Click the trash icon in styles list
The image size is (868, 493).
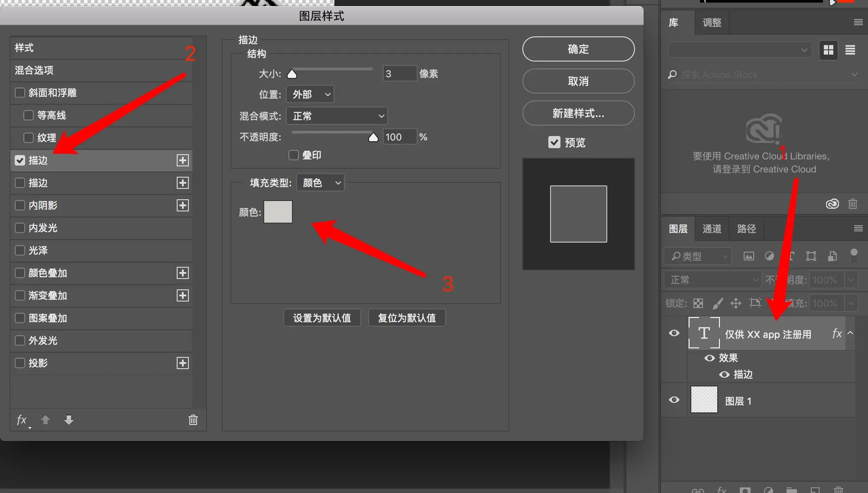coord(193,419)
